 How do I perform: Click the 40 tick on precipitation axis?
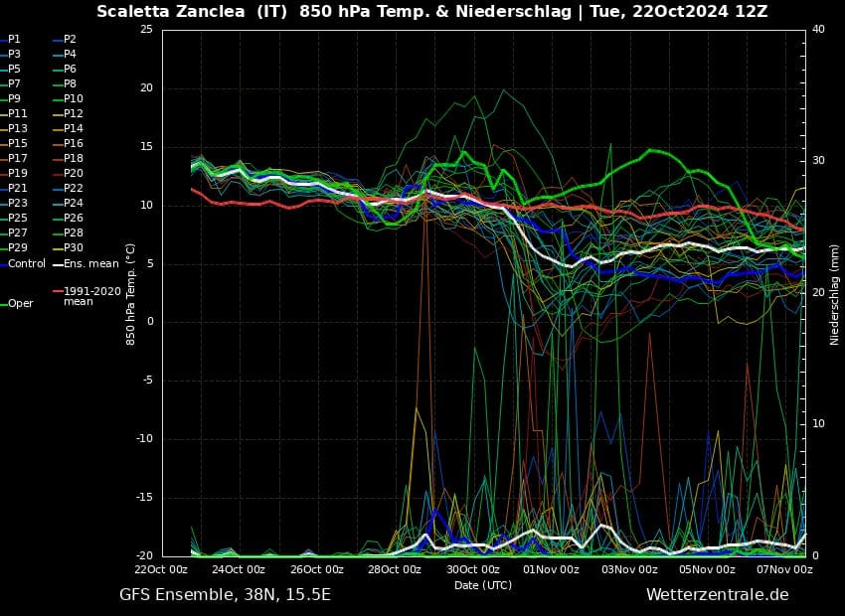[x=818, y=29]
